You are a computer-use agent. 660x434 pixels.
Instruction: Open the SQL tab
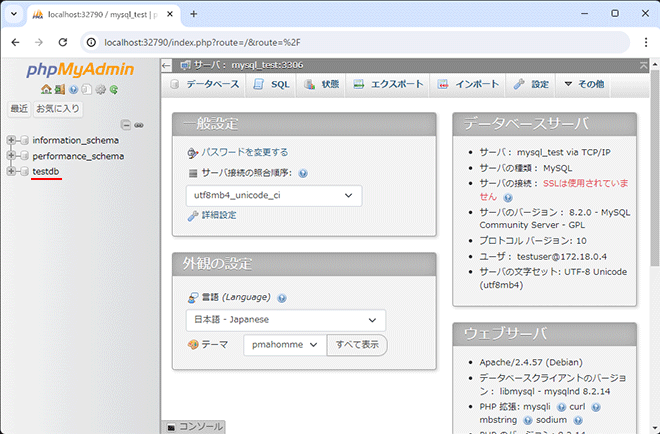[x=271, y=84]
